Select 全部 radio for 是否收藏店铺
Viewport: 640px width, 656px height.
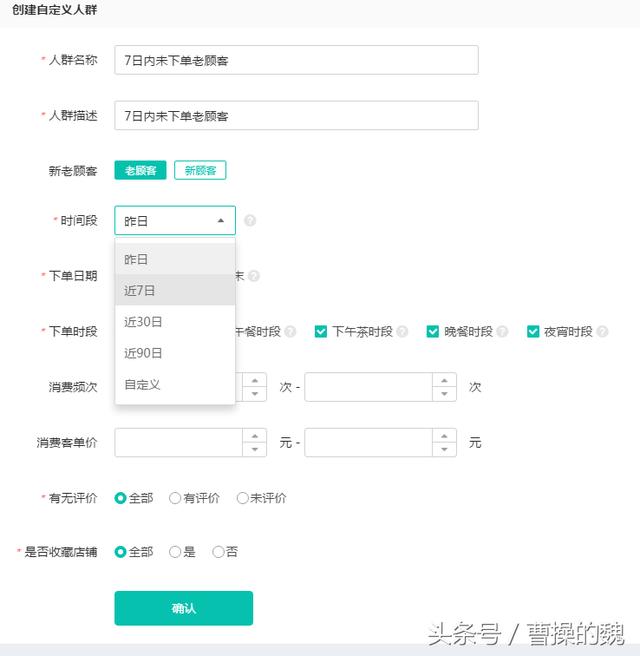pyautogui.click(x=120, y=552)
